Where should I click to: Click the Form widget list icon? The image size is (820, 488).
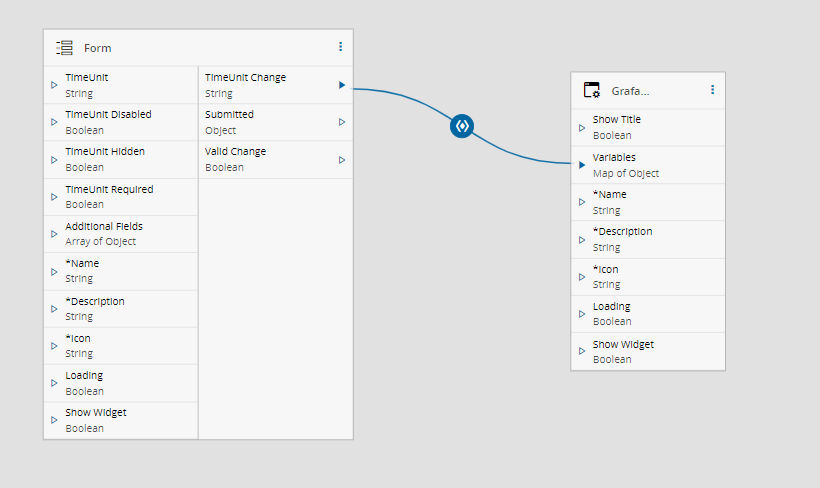65,48
